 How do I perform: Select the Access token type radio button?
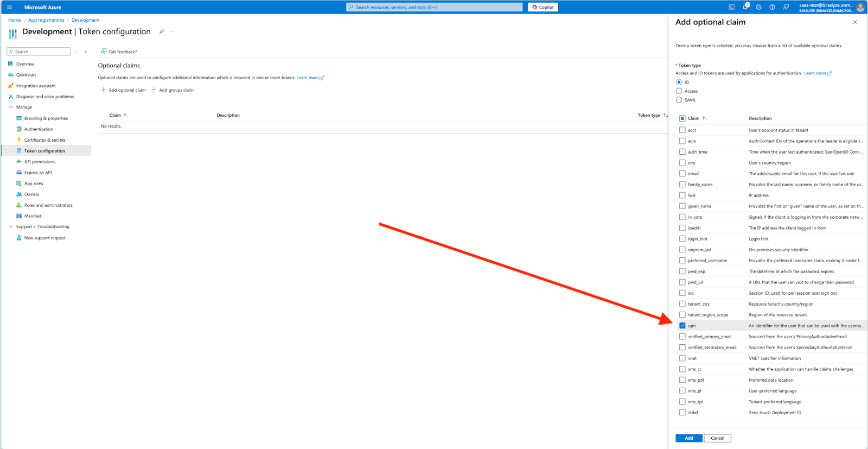click(679, 91)
